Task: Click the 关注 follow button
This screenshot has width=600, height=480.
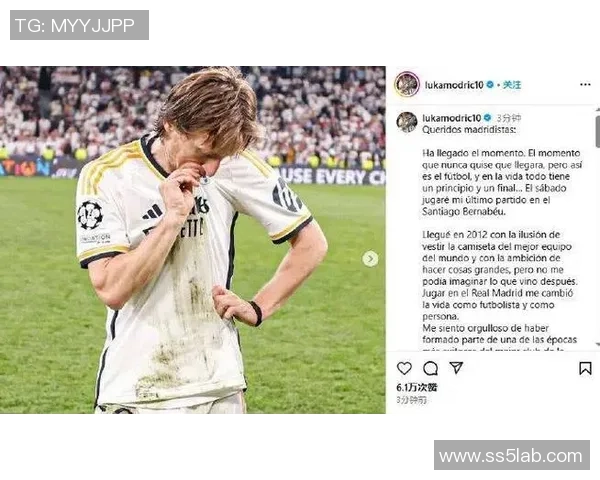Action: [x=512, y=85]
